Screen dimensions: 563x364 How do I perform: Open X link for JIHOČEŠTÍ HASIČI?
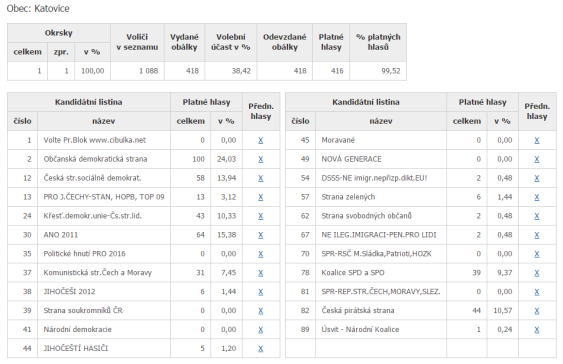(261, 349)
